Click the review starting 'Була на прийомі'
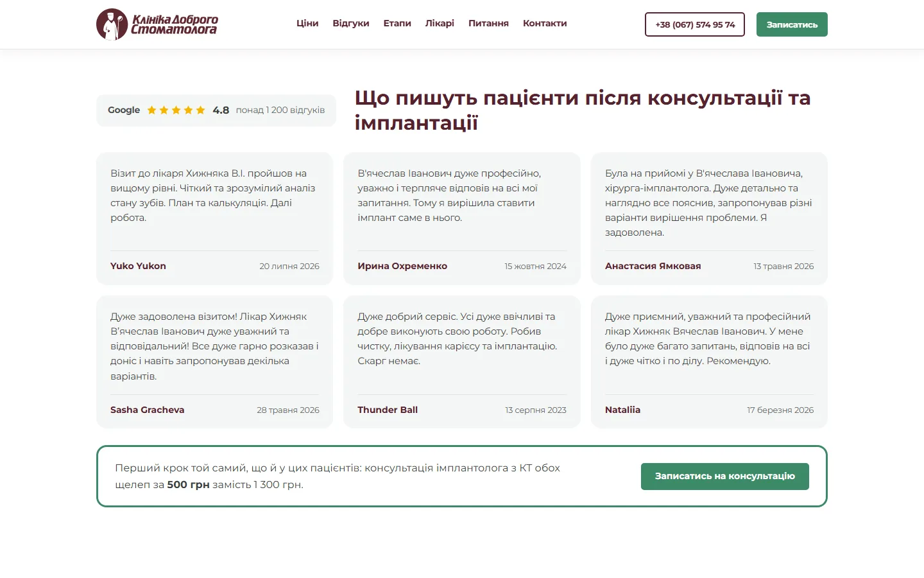This screenshot has height=578, width=924. tap(708, 203)
